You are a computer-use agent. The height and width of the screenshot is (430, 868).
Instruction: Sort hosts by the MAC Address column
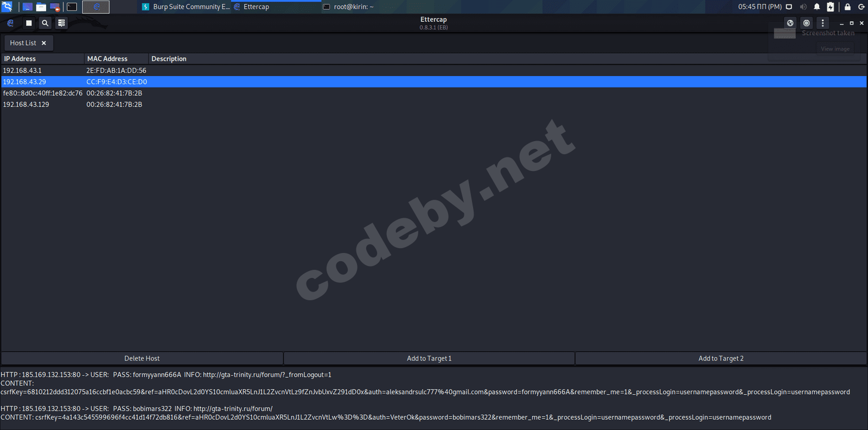pos(116,59)
